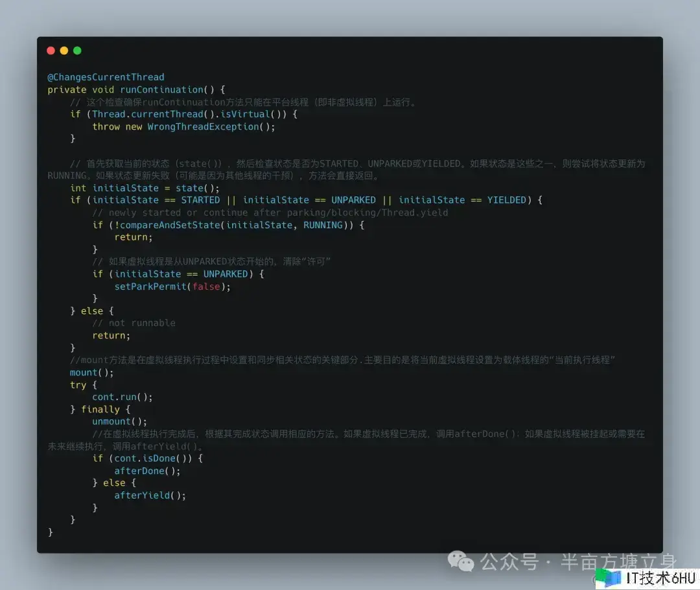
Task: Click the 'if (cont.isDone())' line
Action: 147,458
